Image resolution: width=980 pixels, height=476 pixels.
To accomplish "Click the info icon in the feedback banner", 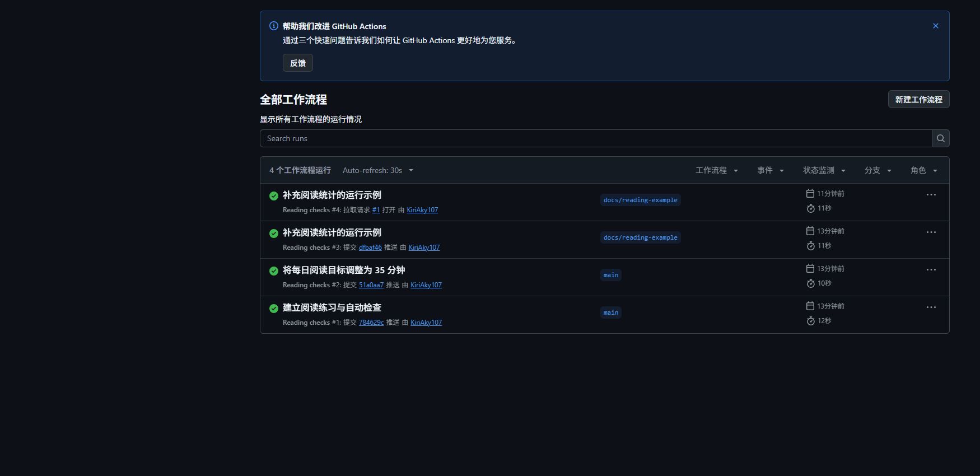I will pyautogui.click(x=274, y=26).
